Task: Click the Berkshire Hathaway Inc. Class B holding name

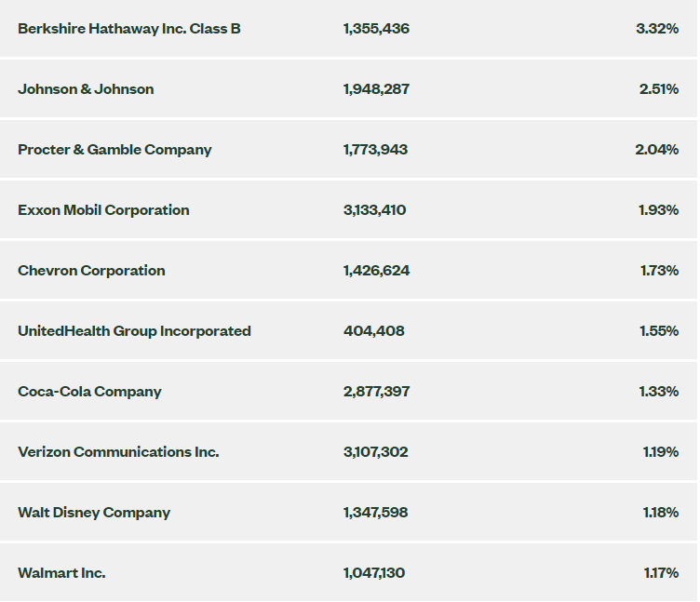Action: (129, 29)
